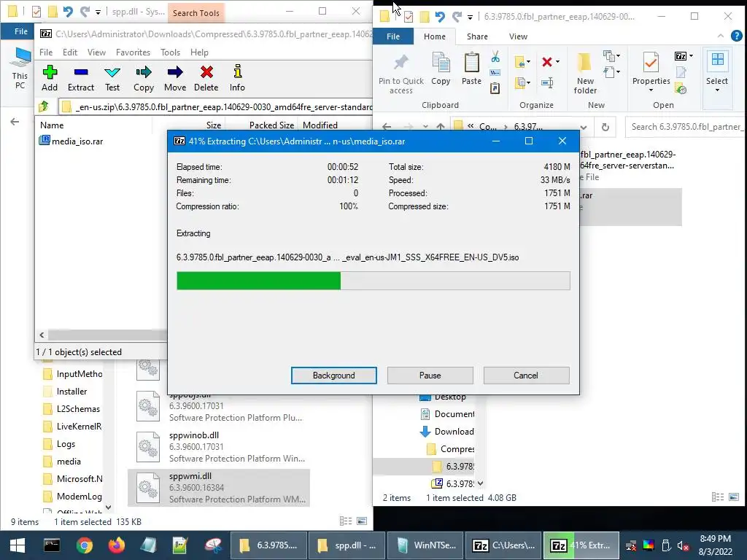Click the 7-Zip Add toolbar icon

(x=50, y=79)
